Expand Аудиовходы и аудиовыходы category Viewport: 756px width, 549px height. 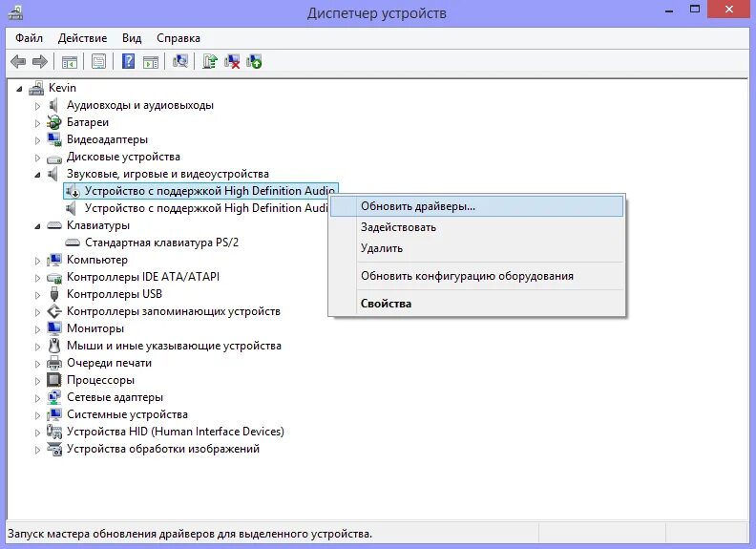[37, 106]
